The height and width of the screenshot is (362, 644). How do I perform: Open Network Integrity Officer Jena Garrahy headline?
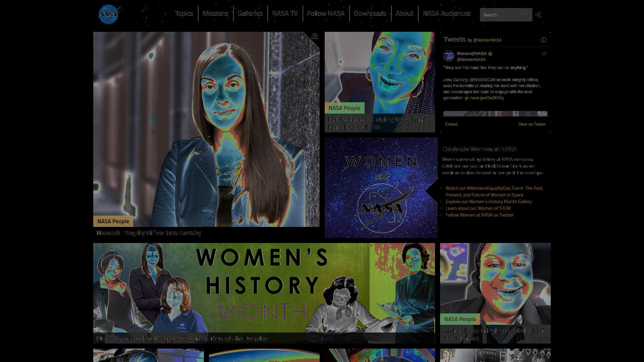click(149, 233)
